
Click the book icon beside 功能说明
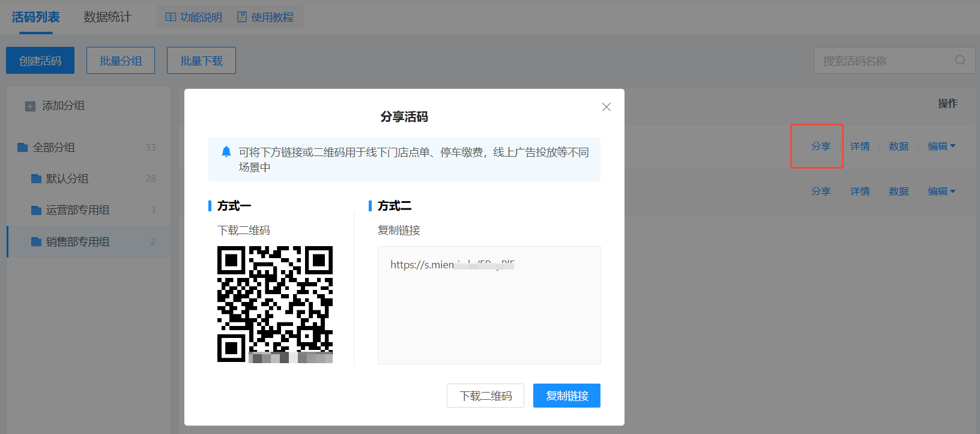171,17
